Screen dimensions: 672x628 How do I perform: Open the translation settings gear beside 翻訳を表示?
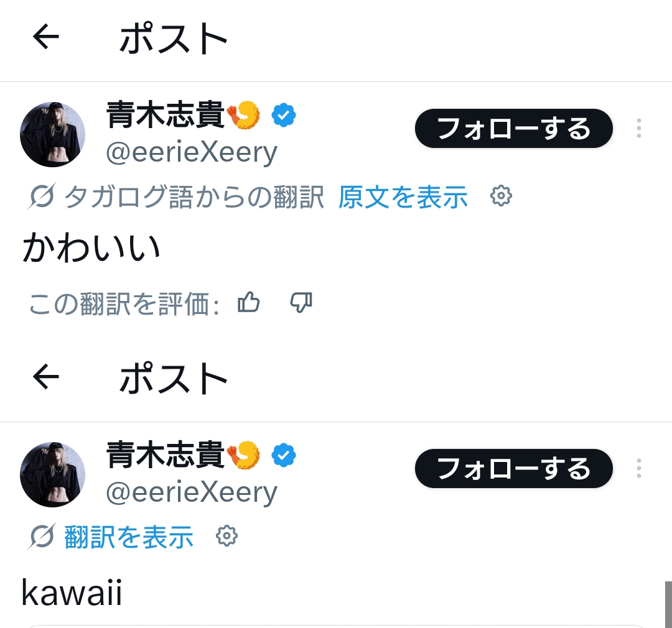point(226,536)
